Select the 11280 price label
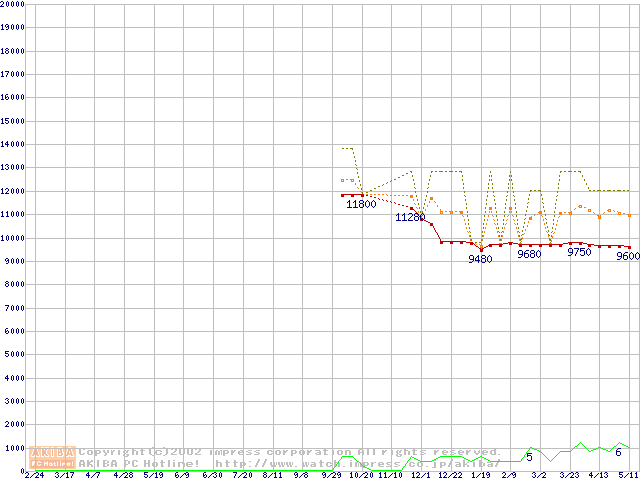This screenshot has height=480, width=640. (410, 217)
